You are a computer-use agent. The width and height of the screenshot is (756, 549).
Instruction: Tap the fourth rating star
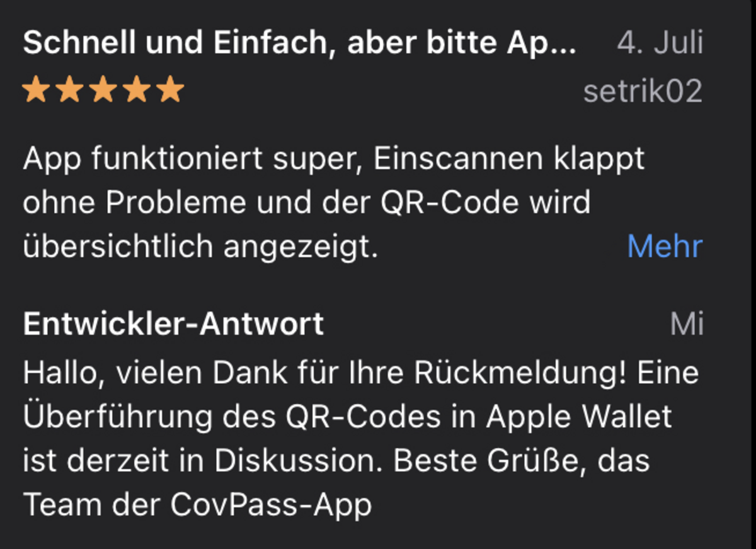[137, 91]
